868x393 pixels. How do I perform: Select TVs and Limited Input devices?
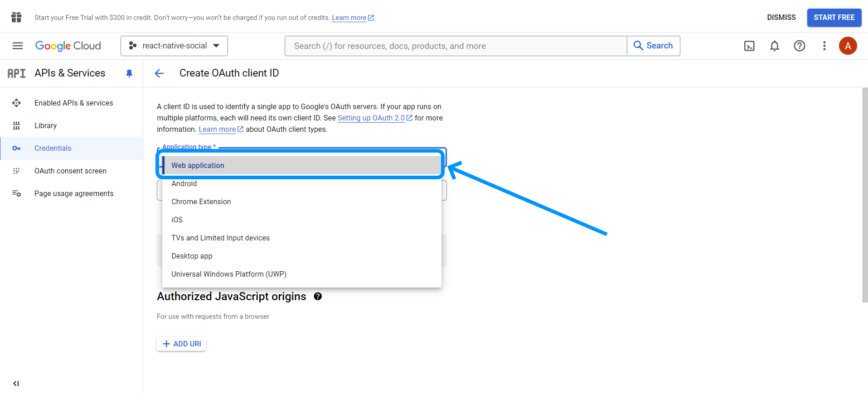pyautogui.click(x=302, y=238)
